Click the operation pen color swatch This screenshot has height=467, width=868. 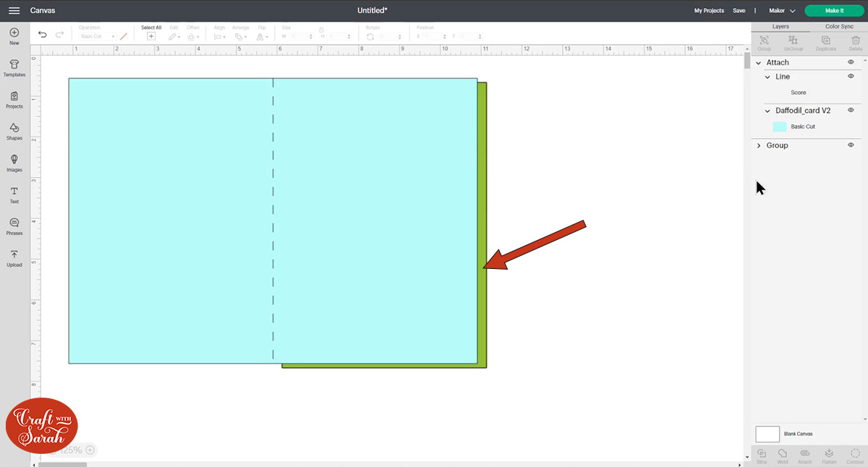pos(123,36)
